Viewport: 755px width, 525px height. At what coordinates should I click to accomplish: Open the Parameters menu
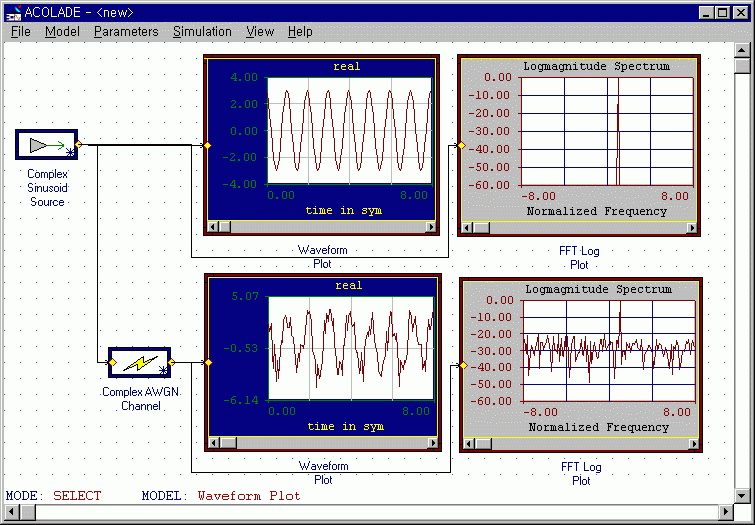126,32
